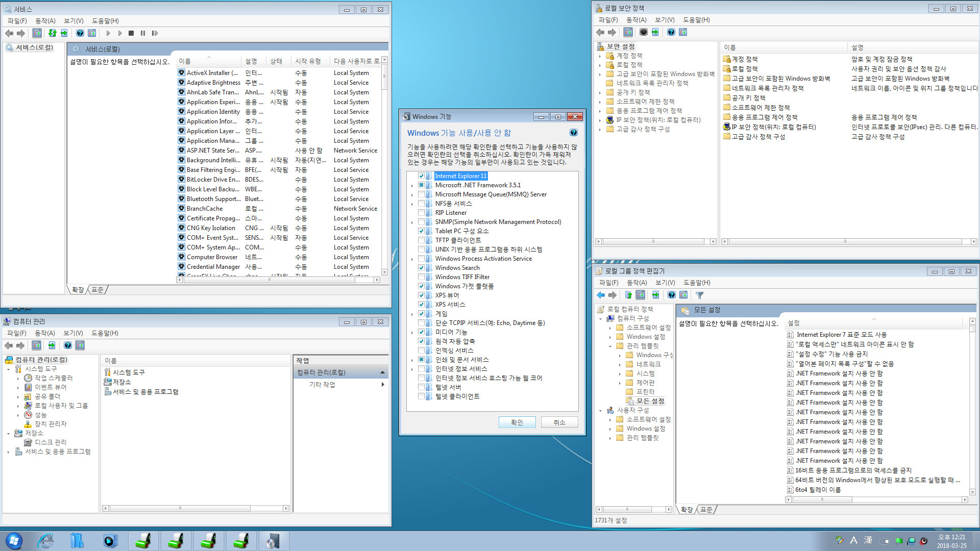
Task: Toggle Microsoft .NET Framework 3.5.1 checkbox
Action: 422,185
